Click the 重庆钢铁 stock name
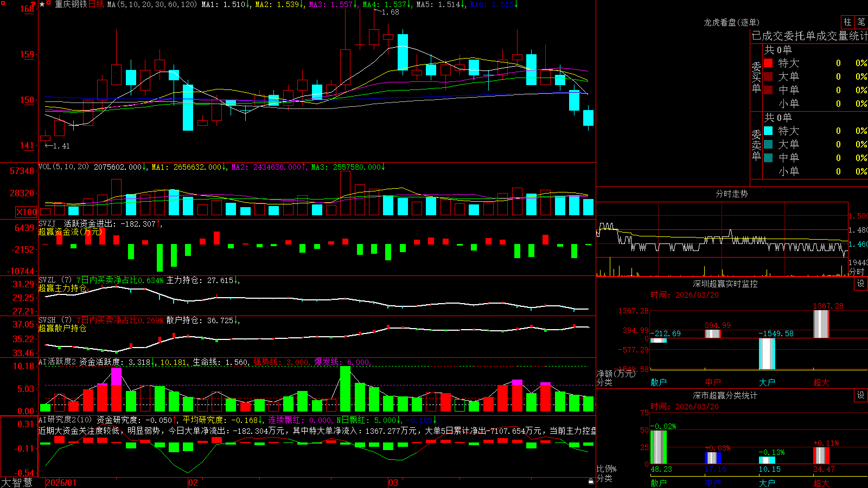Viewport: 868px width, 488px height. pyautogui.click(x=71, y=4)
